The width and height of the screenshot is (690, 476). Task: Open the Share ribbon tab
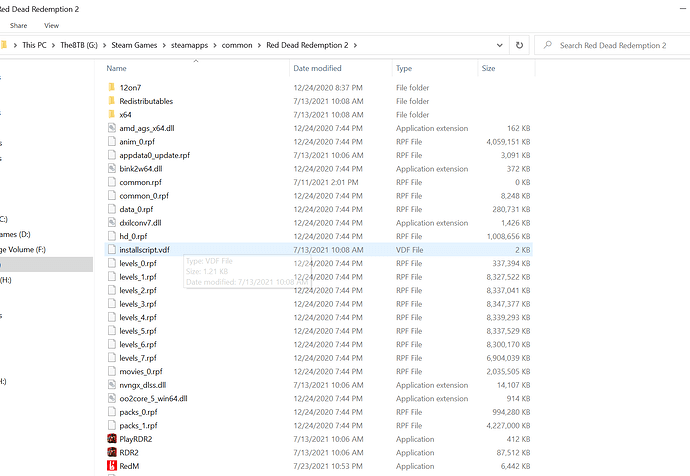pyautogui.click(x=18, y=26)
